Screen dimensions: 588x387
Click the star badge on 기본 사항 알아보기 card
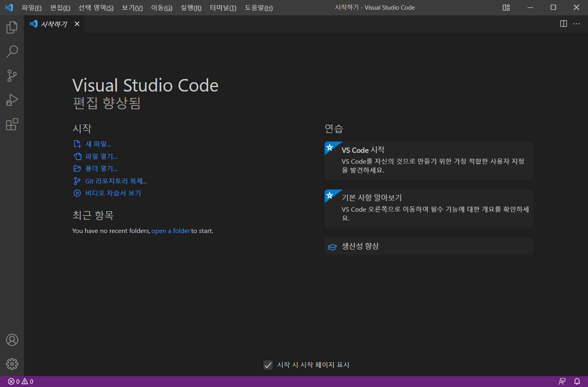pos(330,195)
